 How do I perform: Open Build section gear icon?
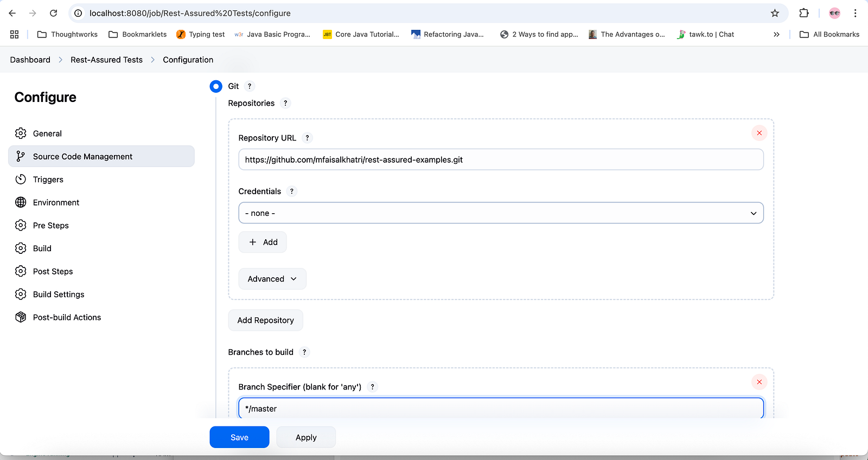click(21, 248)
